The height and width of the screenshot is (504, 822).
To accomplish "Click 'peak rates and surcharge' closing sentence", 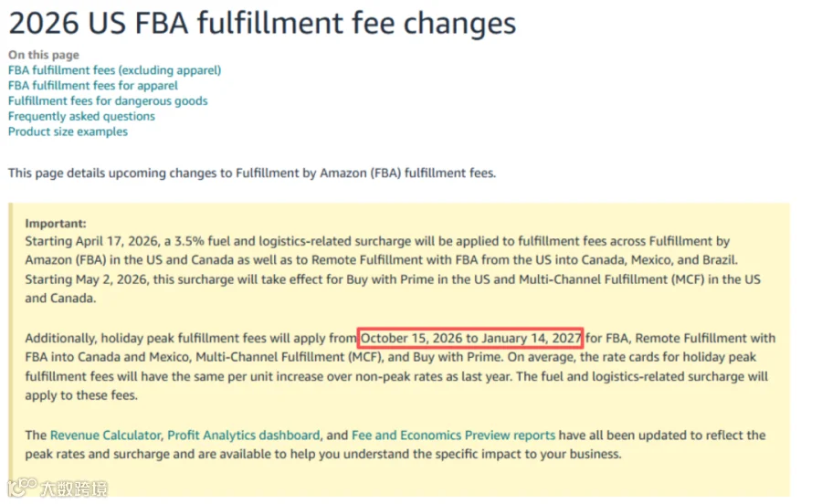I will pos(323,454).
